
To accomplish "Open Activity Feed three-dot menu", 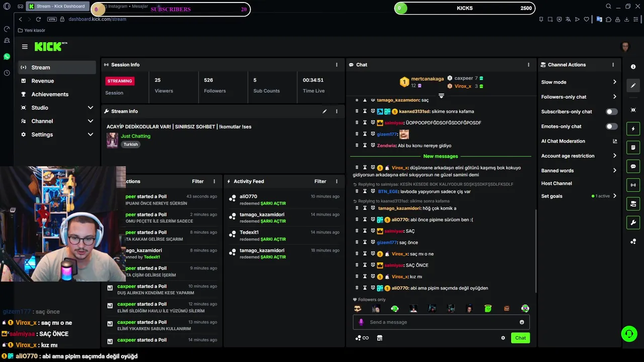I will point(337,182).
